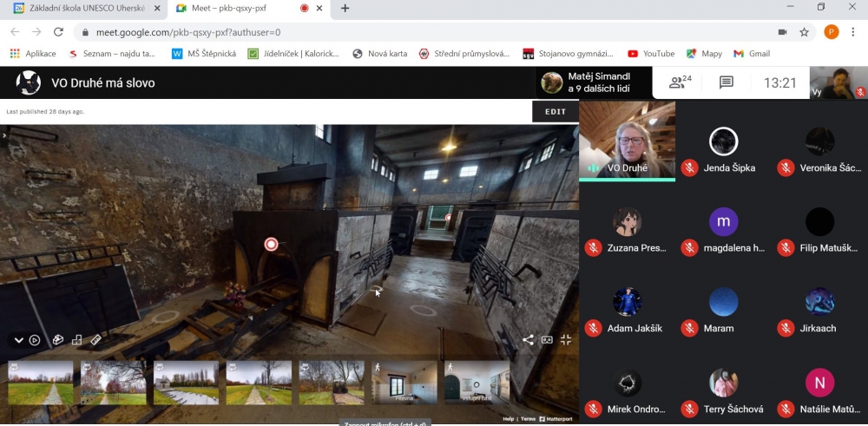Open the Gmail bookmark

(752, 54)
